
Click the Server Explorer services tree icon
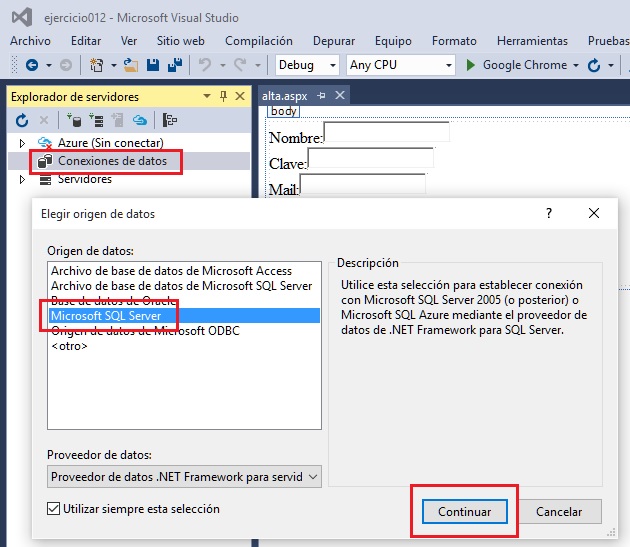170,120
